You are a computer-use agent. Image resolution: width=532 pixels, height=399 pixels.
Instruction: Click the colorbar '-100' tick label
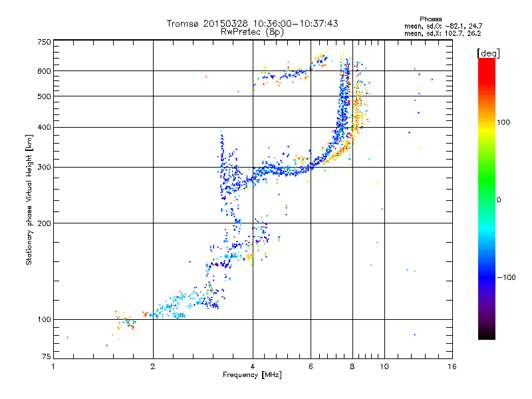tap(506, 277)
